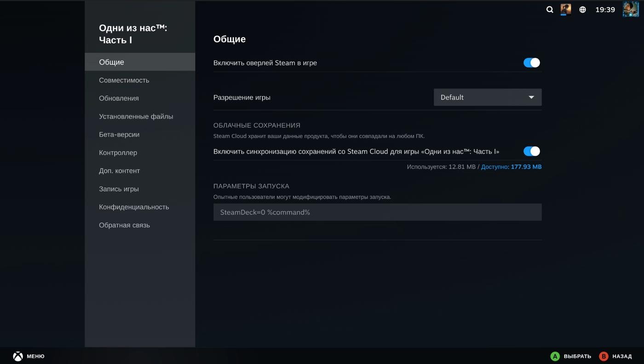Open Установленные файлы section

pyautogui.click(x=140, y=116)
